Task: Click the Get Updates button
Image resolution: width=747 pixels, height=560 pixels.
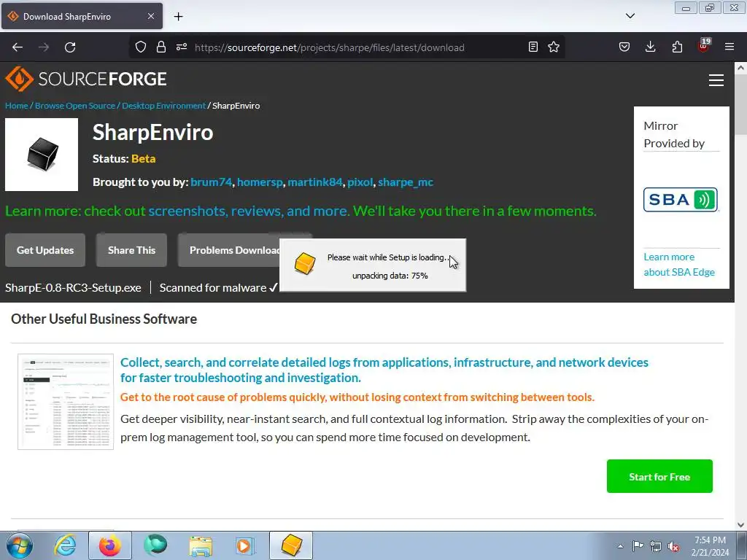Action: (45, 250)
